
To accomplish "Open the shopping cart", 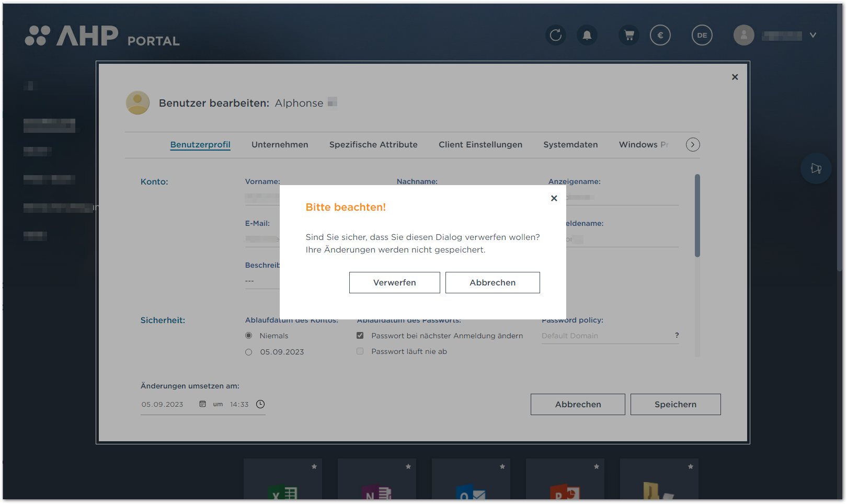I will [x=629, y=35].
